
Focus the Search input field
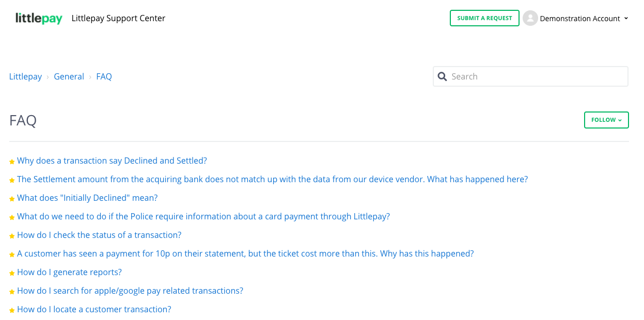[537, 76]
